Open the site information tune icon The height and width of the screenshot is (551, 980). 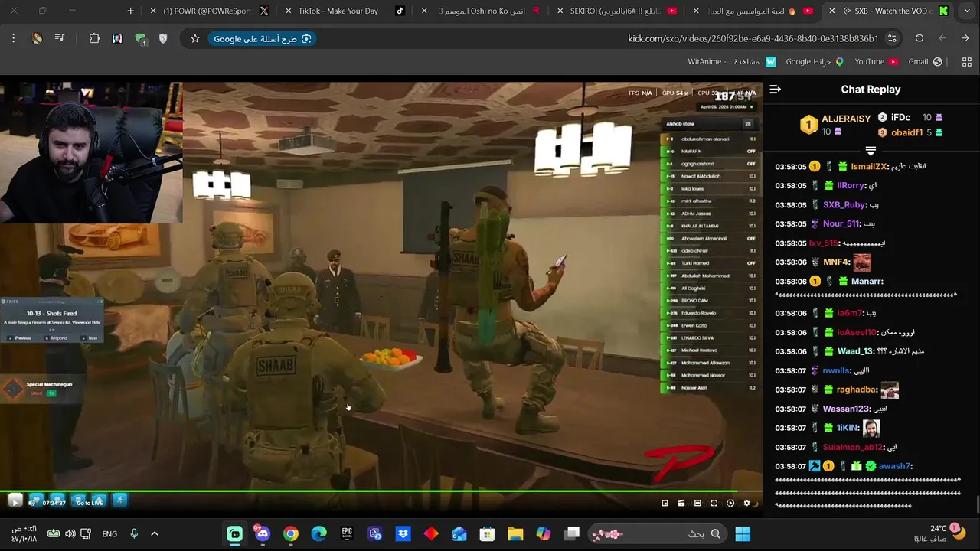pos(892,38)
